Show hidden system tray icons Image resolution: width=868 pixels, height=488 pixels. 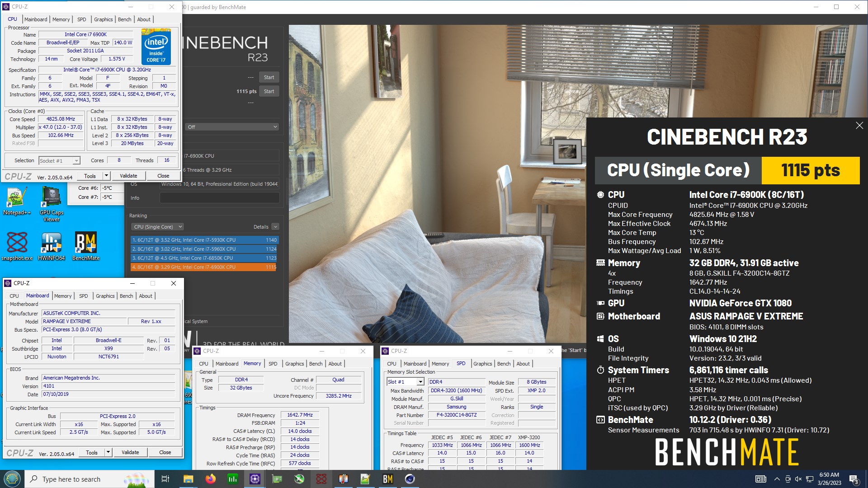tap(777, 479)
